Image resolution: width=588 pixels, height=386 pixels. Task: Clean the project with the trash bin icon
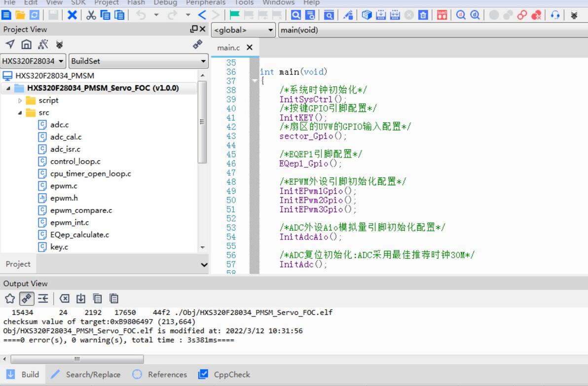tap(423, 15)
